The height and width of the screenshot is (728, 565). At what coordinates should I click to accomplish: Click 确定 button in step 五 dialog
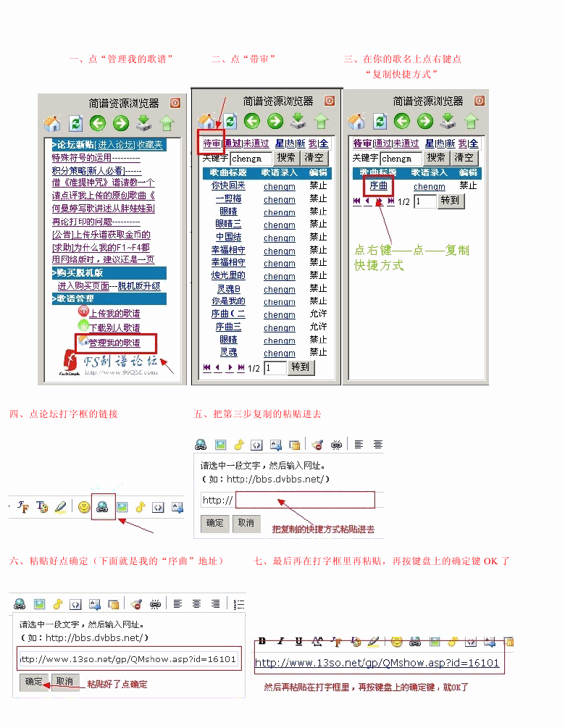214,523
